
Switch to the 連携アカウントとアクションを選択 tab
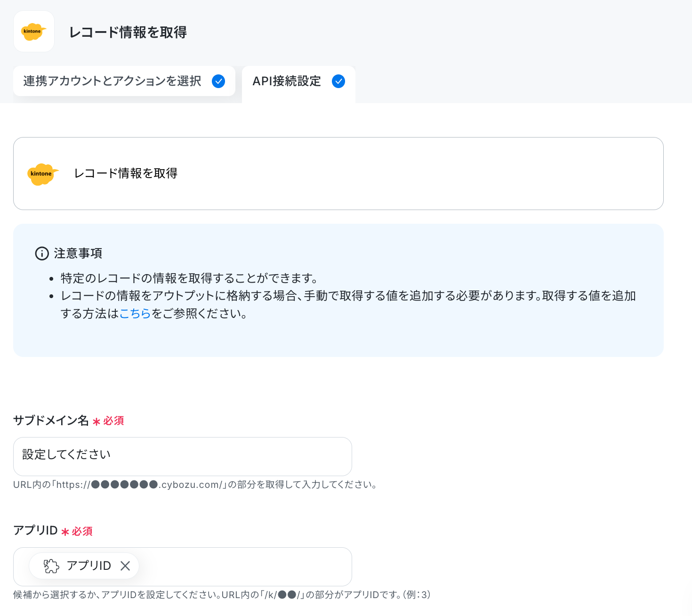124,81
